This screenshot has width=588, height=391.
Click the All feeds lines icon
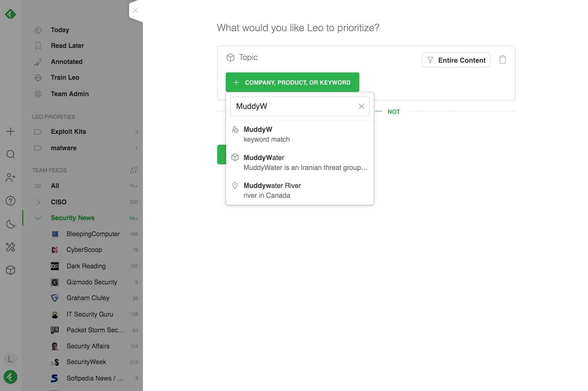pyautogui.click(x=38, y=186)
